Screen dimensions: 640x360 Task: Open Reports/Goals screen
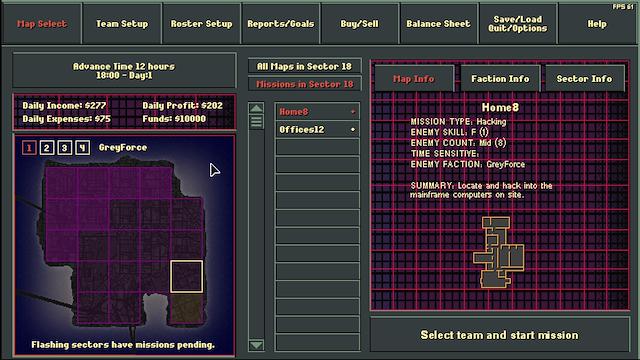[280, 24]
